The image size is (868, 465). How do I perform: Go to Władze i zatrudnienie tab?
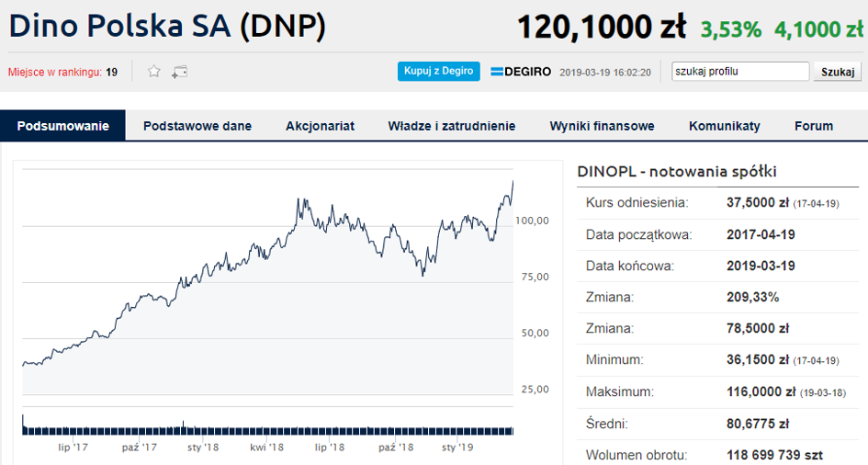(452, 126)
